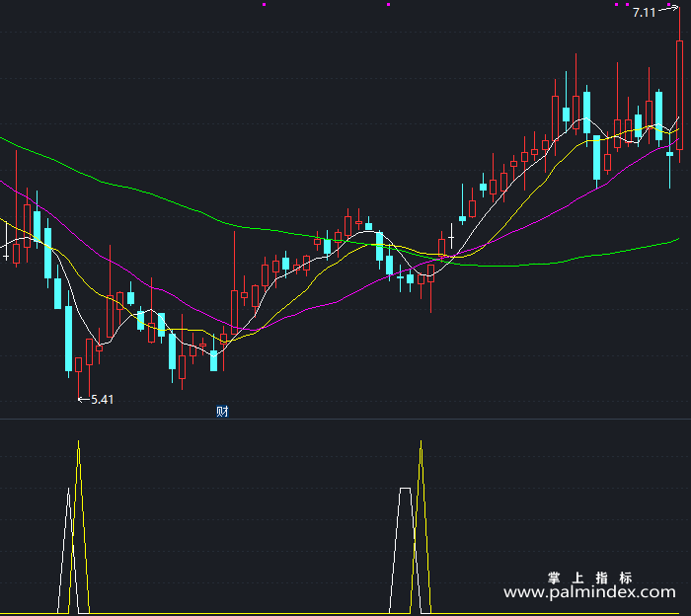Click the 5.41 low price label
This screenshot has width=691, height=616.
coord(103,400)
